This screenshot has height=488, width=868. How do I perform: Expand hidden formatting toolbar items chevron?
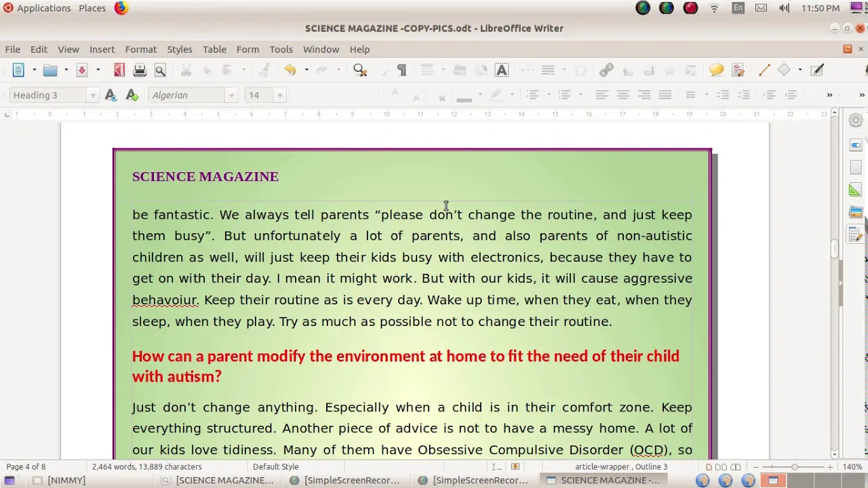(x=829, y=95)
